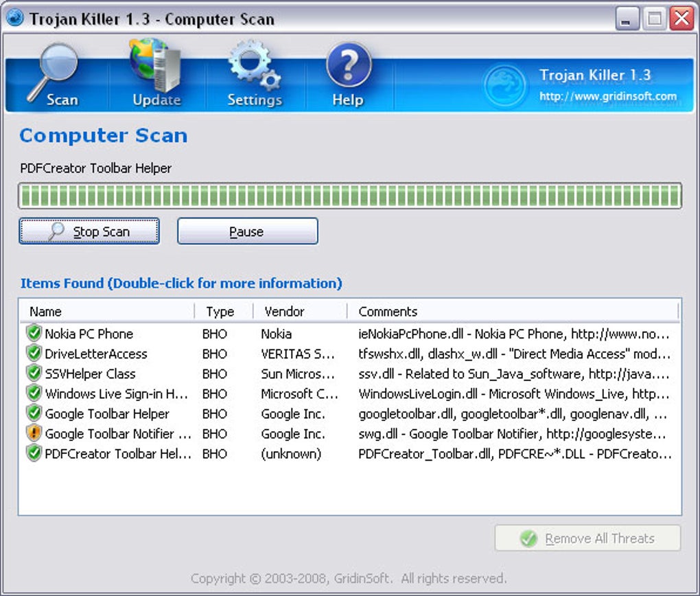
Task: Click the green shield icon beside SSVHelper Class
Action: [x=34, y=373]
